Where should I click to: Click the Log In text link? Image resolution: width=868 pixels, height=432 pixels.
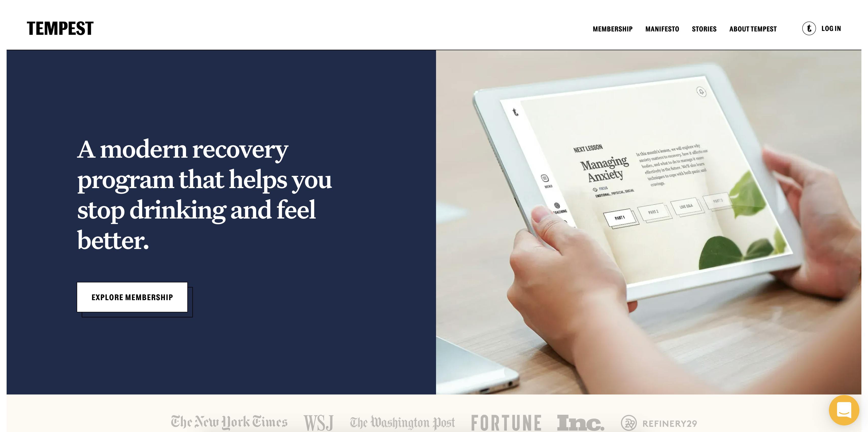(831, 28)
